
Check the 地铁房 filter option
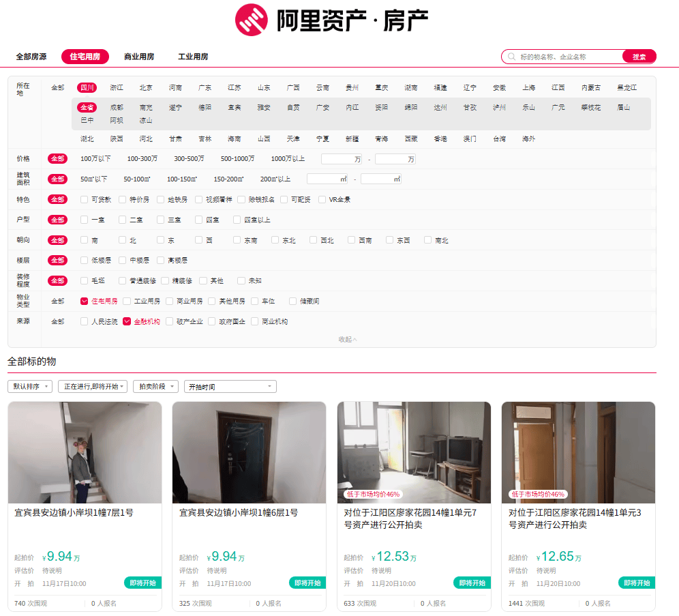161,200
